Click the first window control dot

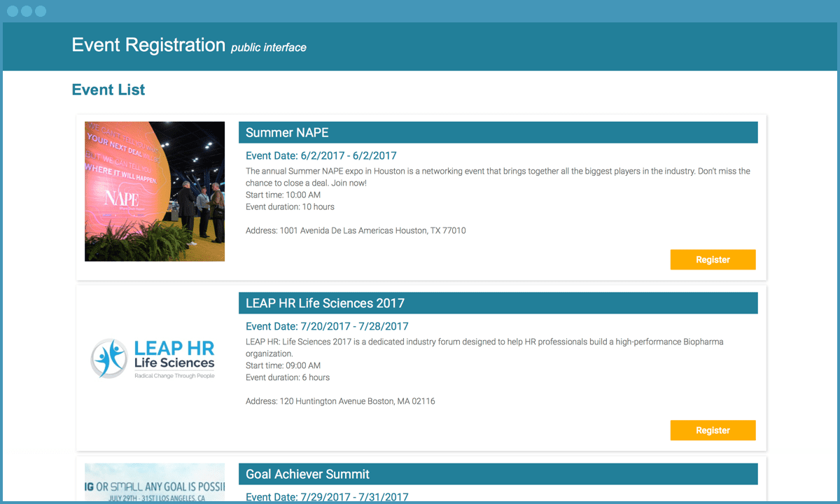click(13, 11)
